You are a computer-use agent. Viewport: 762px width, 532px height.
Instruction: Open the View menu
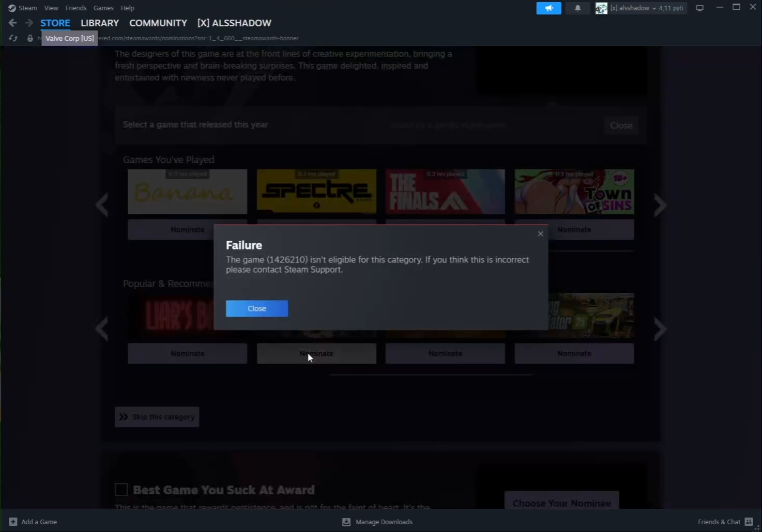coord(51,8)
